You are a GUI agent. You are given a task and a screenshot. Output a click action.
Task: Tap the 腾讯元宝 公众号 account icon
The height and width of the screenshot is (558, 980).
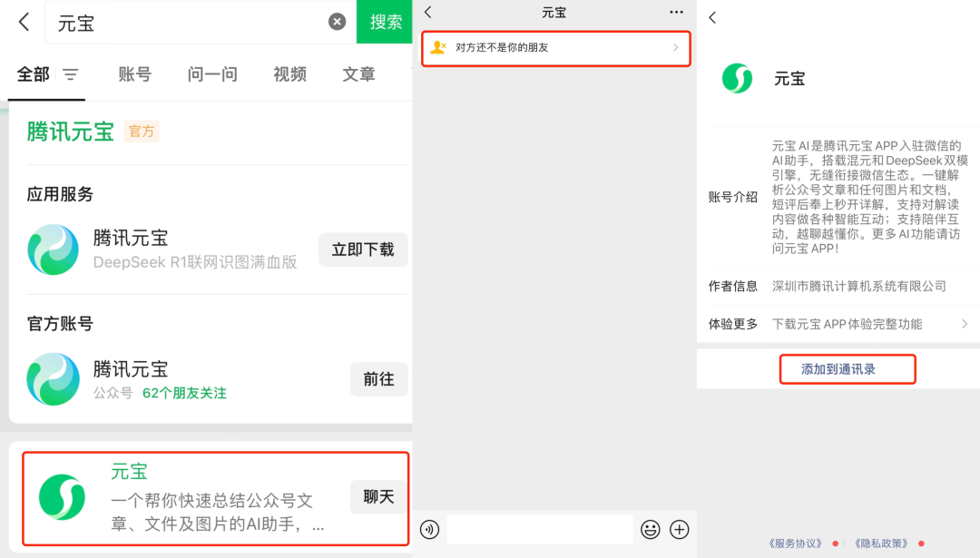(54, 379)
